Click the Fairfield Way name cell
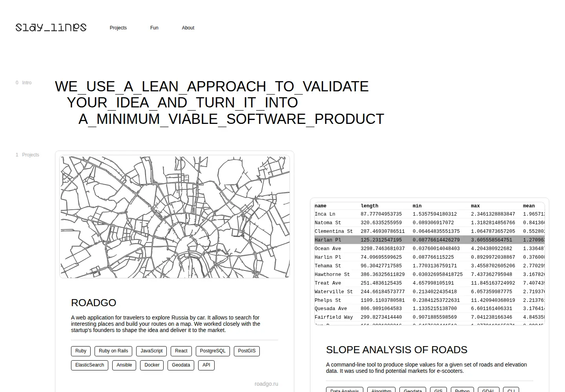The width and height of the screenshot is (565, 392). (x=334, y=317)
